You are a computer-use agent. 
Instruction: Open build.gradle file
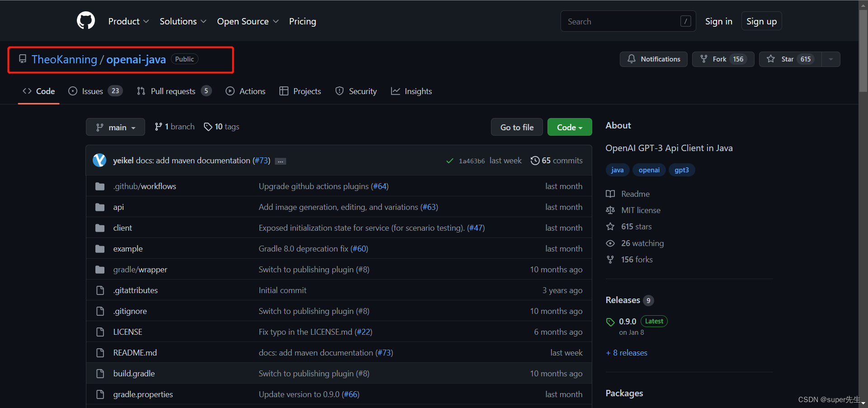pos(134,374)
